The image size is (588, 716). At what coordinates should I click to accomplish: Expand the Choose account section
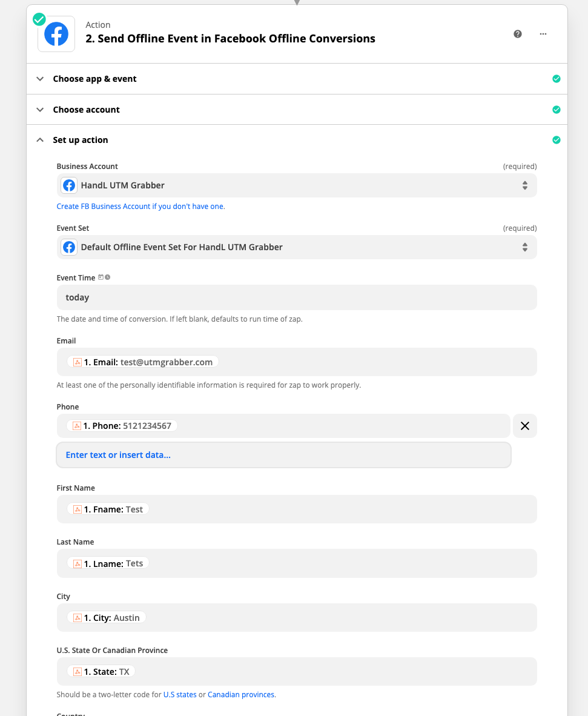click(86, 110)
